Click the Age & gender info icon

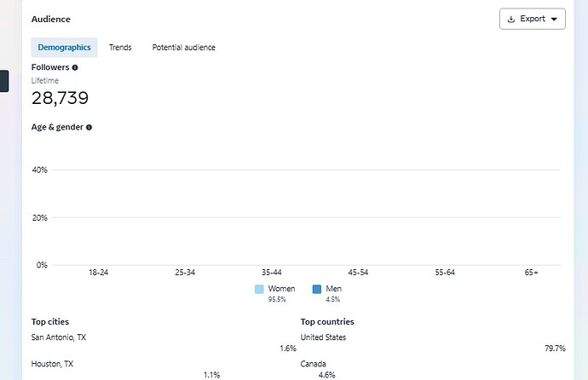tap(89, 128)
